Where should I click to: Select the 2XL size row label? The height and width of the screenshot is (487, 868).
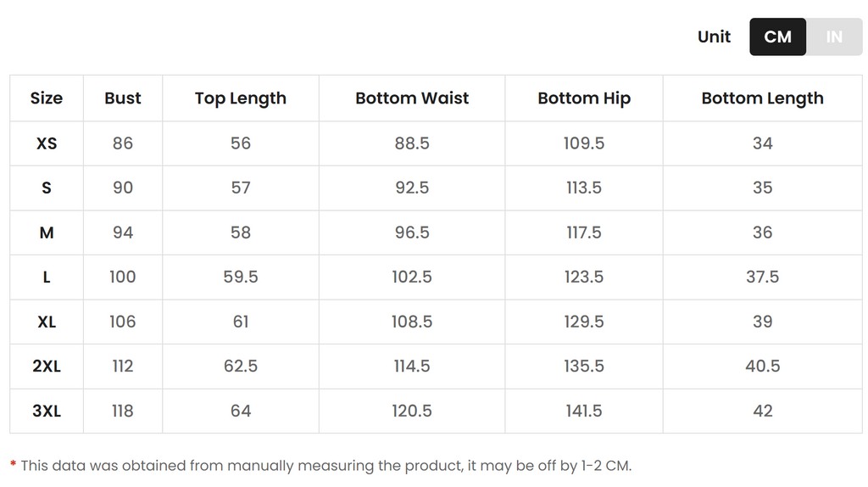coord(47,367)
